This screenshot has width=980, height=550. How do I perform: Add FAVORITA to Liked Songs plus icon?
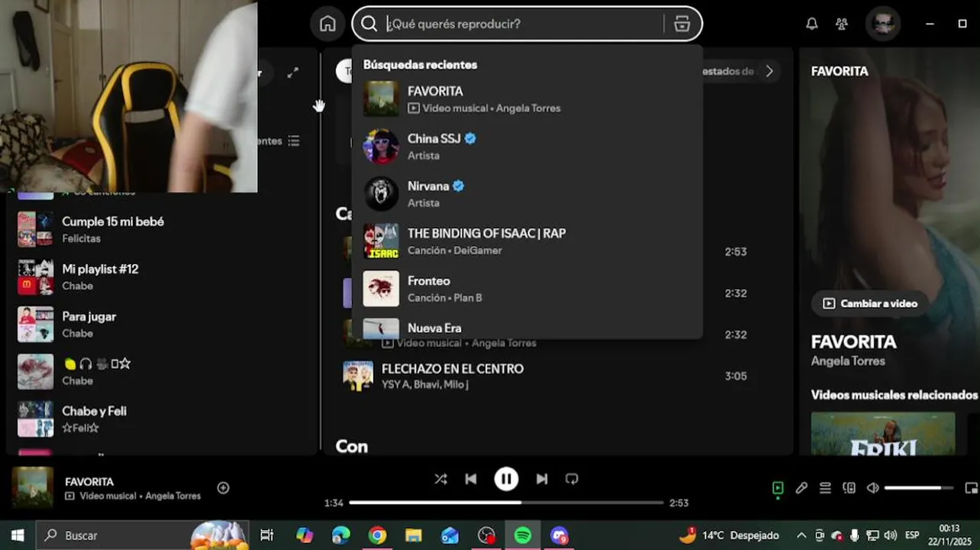(x=223, y=487)
